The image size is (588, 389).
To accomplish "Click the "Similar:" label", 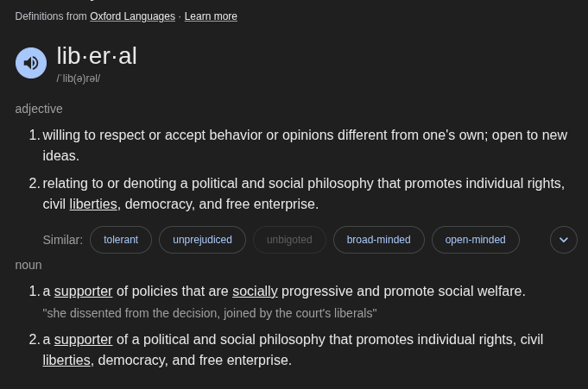I will pos(63,240).
